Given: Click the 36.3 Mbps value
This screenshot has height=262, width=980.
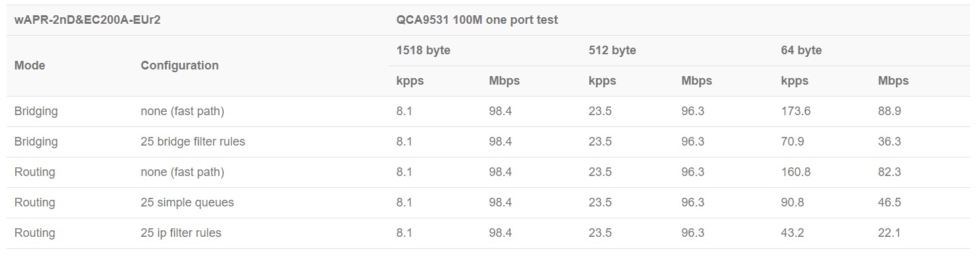Looking at the screenshot, I should coord(889,142).
